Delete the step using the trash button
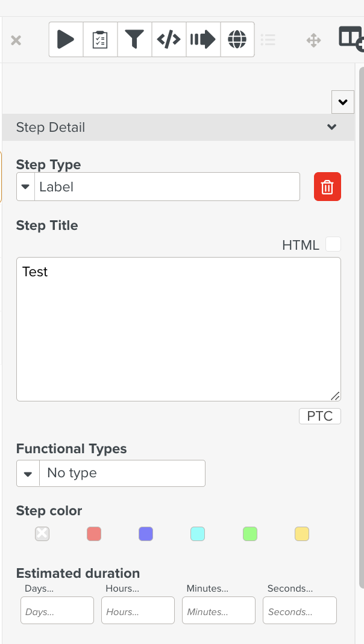The height and width of the screenshot is (644, 364). point(327,187)
